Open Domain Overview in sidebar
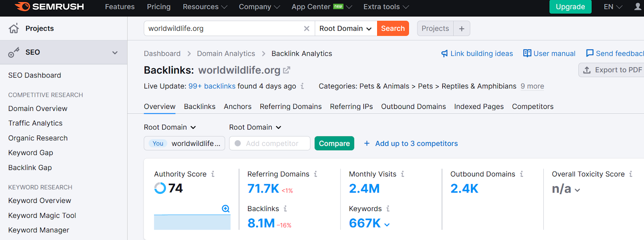Screen dimensions: 644x240 click(x=38, y=109)
